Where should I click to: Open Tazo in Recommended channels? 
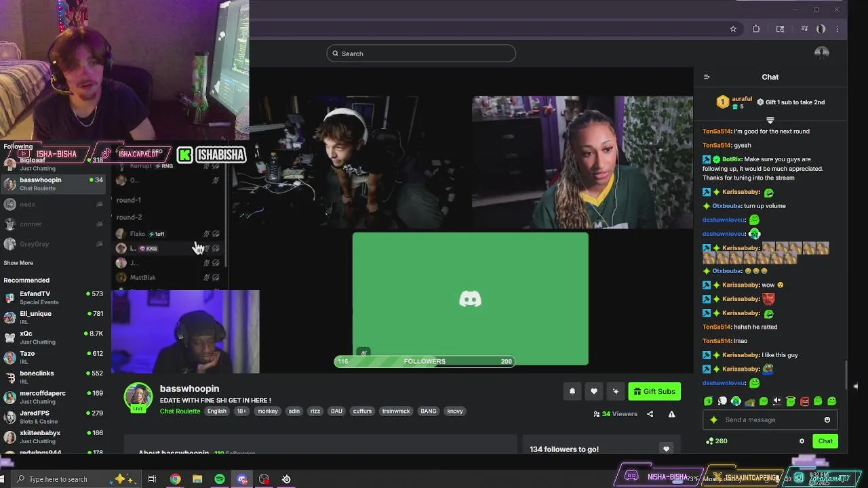(52, 357)
